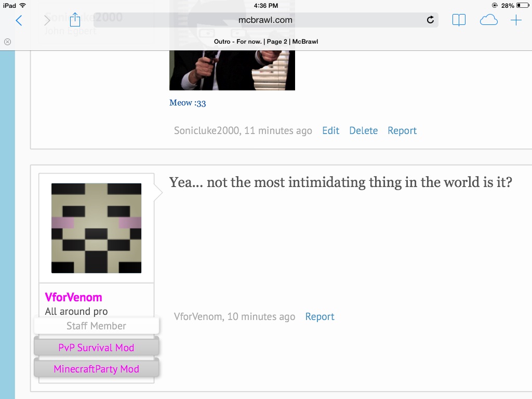
Task: Open the 'Meow :33' signature link
Action: (188, 103)
